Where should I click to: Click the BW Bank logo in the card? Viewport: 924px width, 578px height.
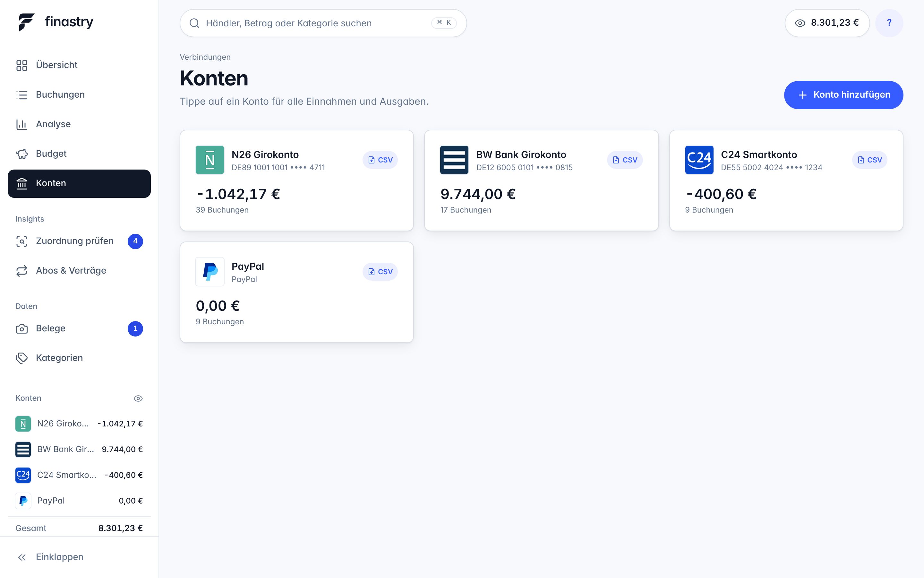454,160
